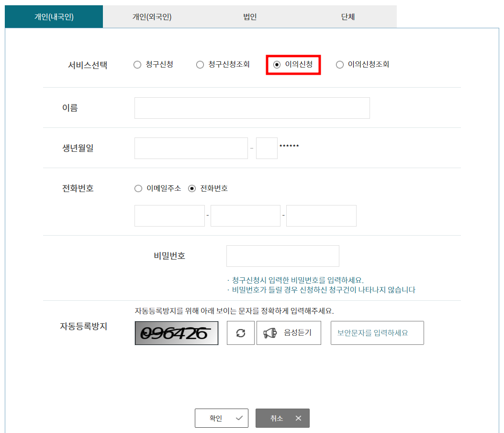This screenshot has height=433, width=504.
Task: Click the 취소 cancel button
Action: point(282,418)
